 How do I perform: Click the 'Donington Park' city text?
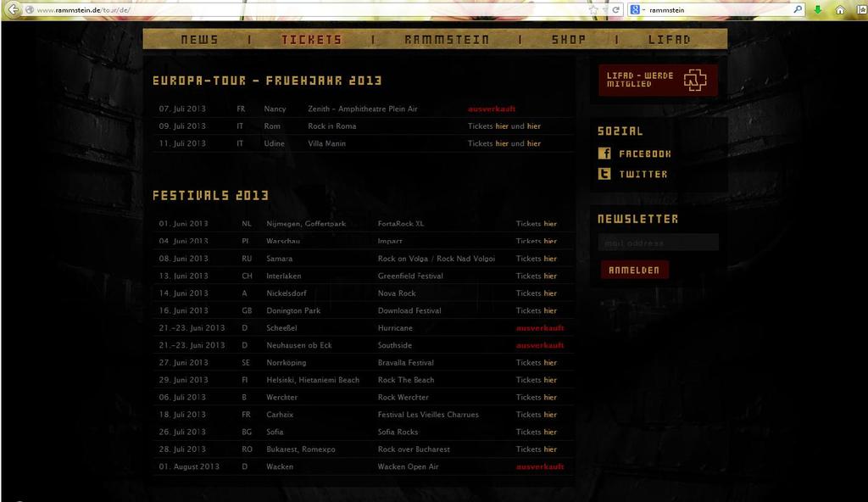pos(293,311)
